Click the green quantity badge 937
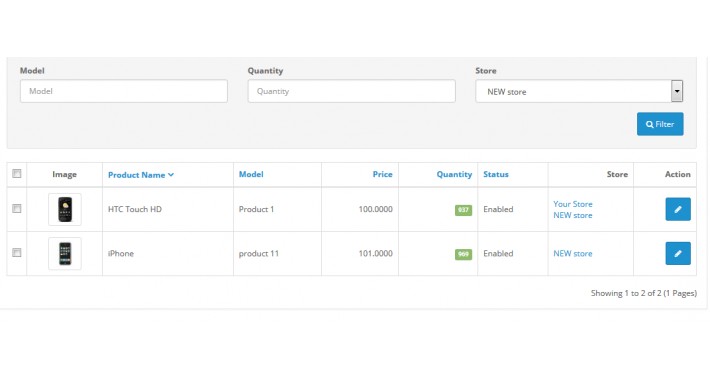Screen dimensions: 710x380 (x=463, y=210)
